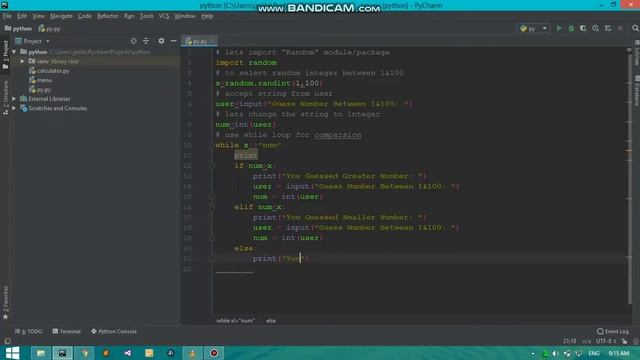Open the Code menu
Screen dimensions: 640x360
click(x=84, y=16)
